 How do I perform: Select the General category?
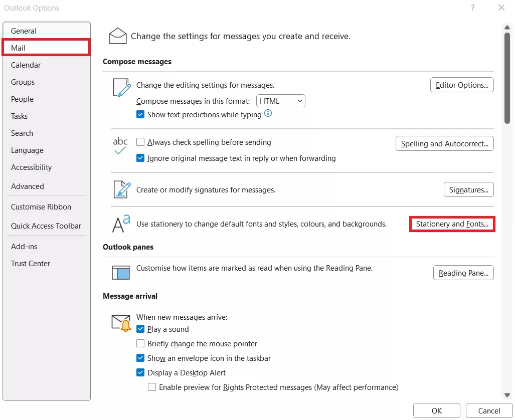[x=47, y=31]
